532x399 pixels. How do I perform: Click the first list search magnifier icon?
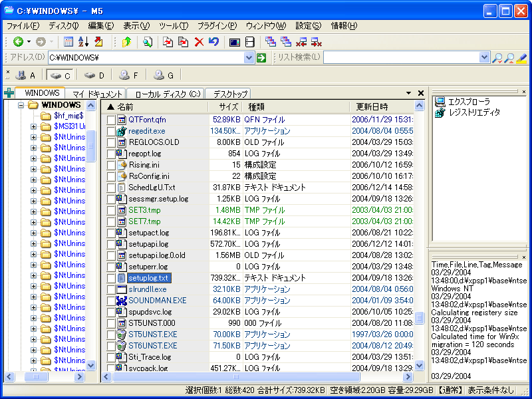(x=497, y=58)
